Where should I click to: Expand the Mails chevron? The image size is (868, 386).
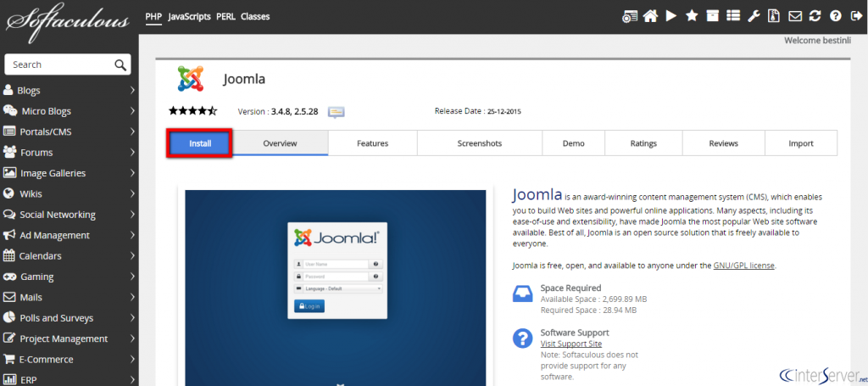(132, 298)
